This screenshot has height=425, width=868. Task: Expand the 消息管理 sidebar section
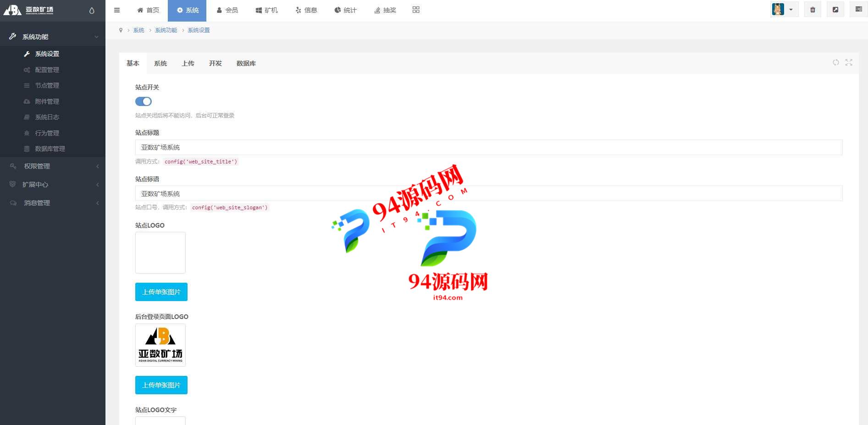pos(53,203)
